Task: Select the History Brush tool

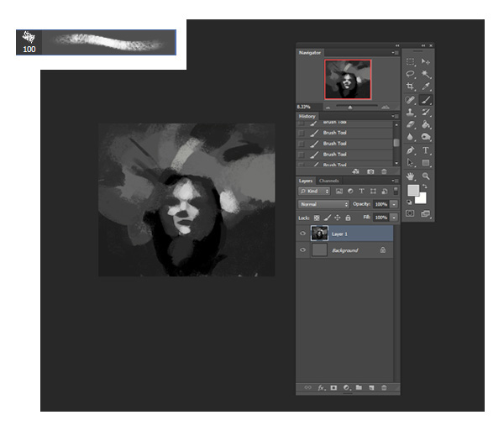Action: 426,113
